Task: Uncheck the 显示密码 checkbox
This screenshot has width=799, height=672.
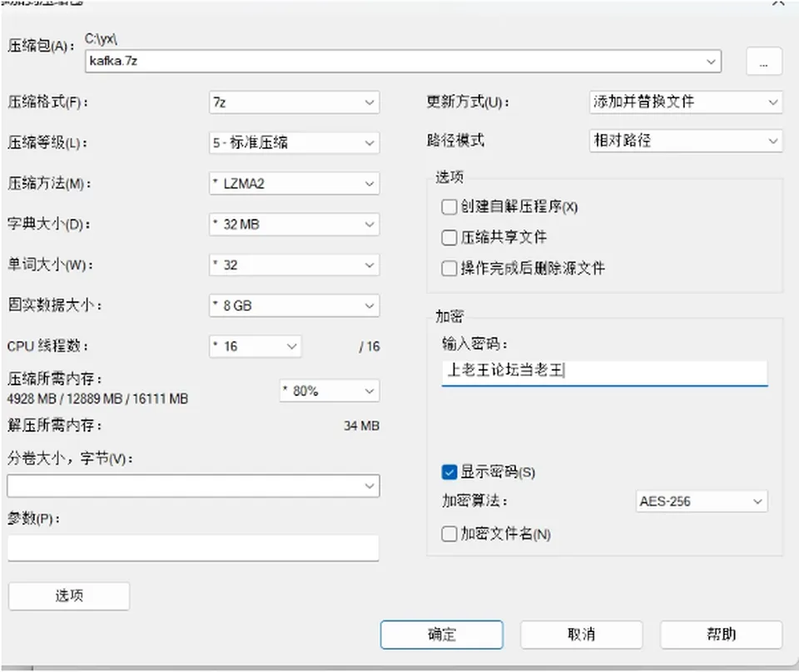Action: (449, 472)
